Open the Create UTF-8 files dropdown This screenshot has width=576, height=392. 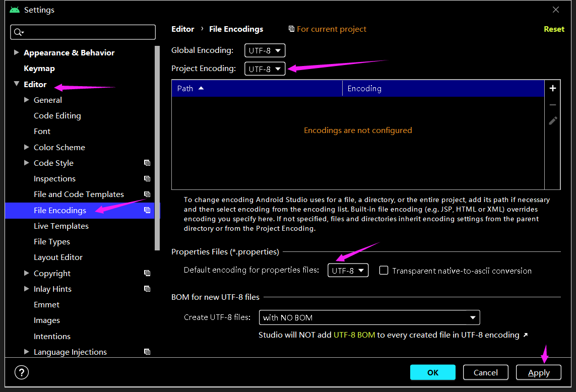(x=369, y=317)
